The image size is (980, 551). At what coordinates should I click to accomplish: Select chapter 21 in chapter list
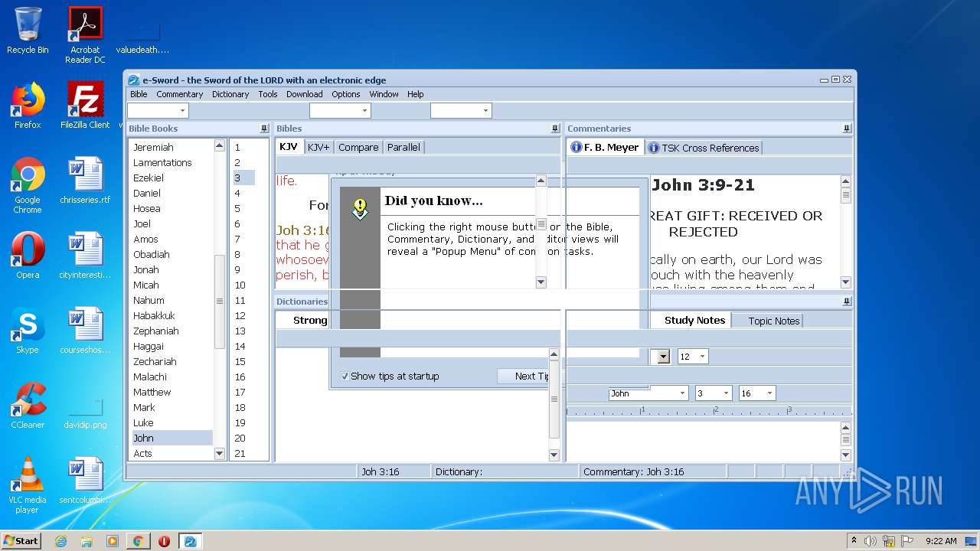(243, 453)
